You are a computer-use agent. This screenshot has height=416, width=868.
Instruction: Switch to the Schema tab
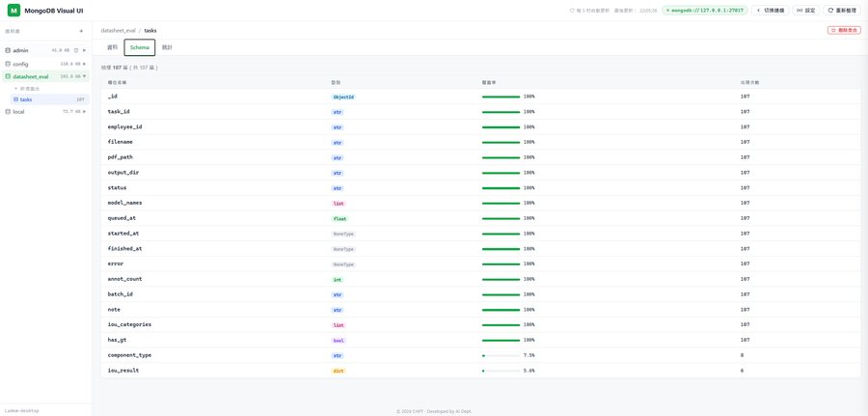tap(140, 47)
